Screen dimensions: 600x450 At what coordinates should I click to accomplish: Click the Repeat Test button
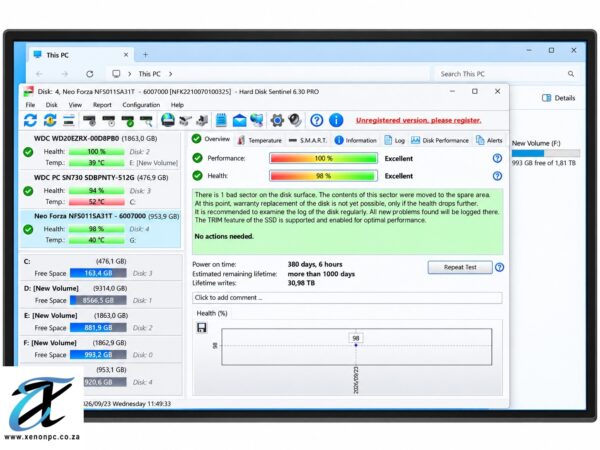460,267
